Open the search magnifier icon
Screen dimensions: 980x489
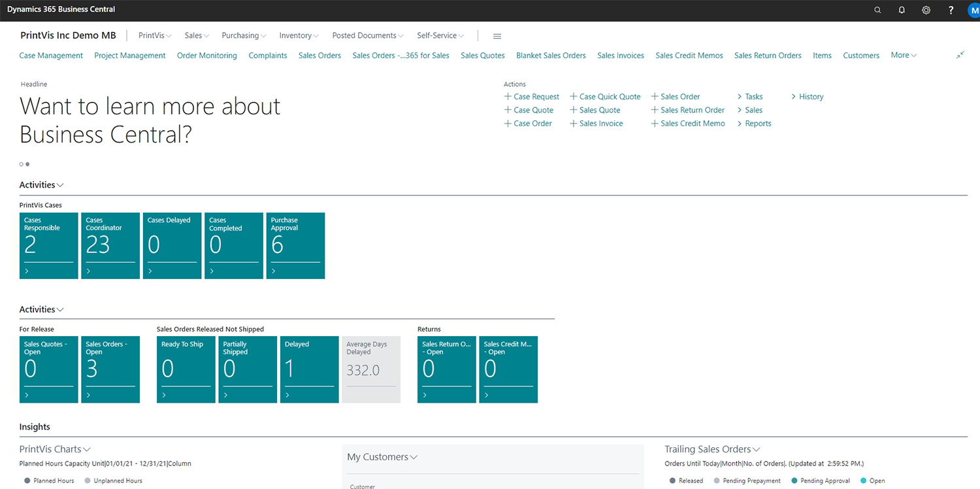tap(877, 10)
